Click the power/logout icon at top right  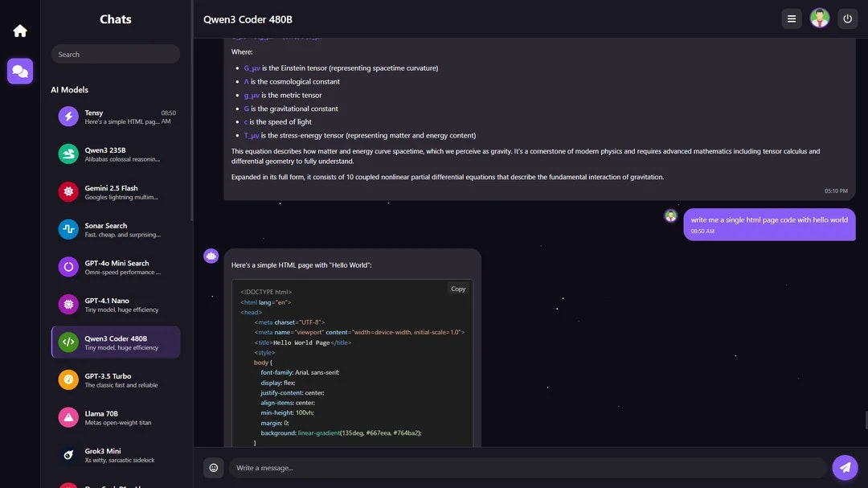coord(848,18)
